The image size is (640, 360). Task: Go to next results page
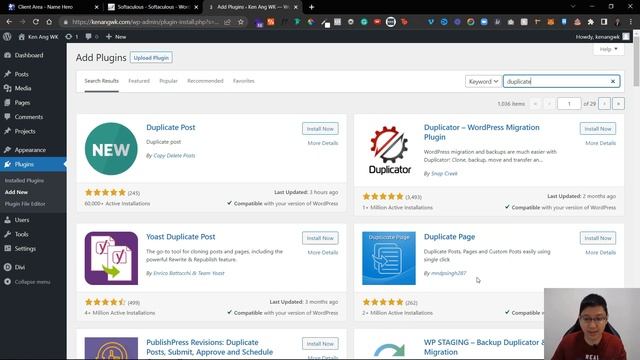click(604, 104)
